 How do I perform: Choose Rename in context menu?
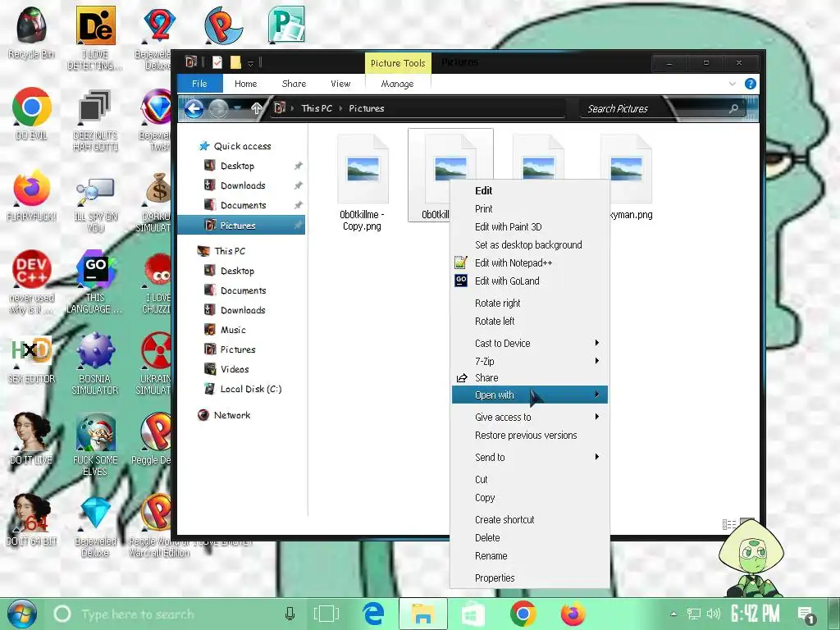(530, 555)
